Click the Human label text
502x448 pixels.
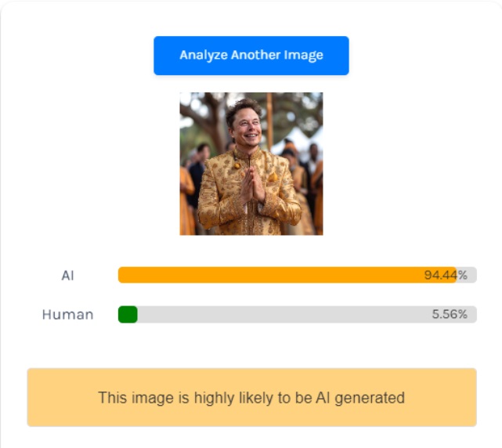(x=67, y=314)
